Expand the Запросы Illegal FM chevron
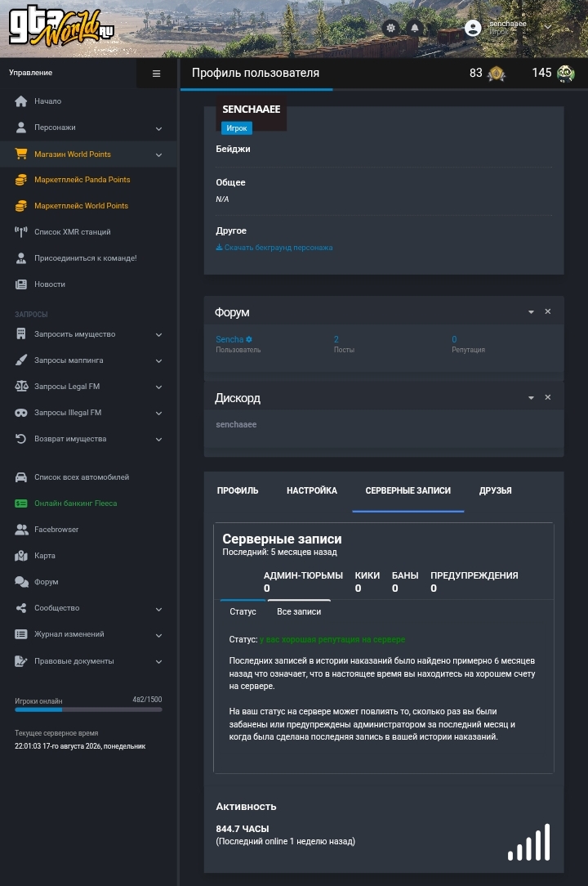This screenshot has width=588, height=886. [x=158, y=414]
